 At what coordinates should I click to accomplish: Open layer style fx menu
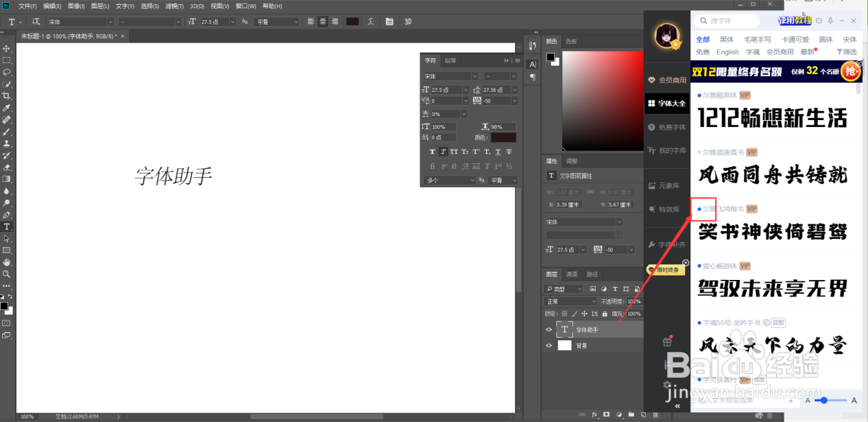pos(594,414)
